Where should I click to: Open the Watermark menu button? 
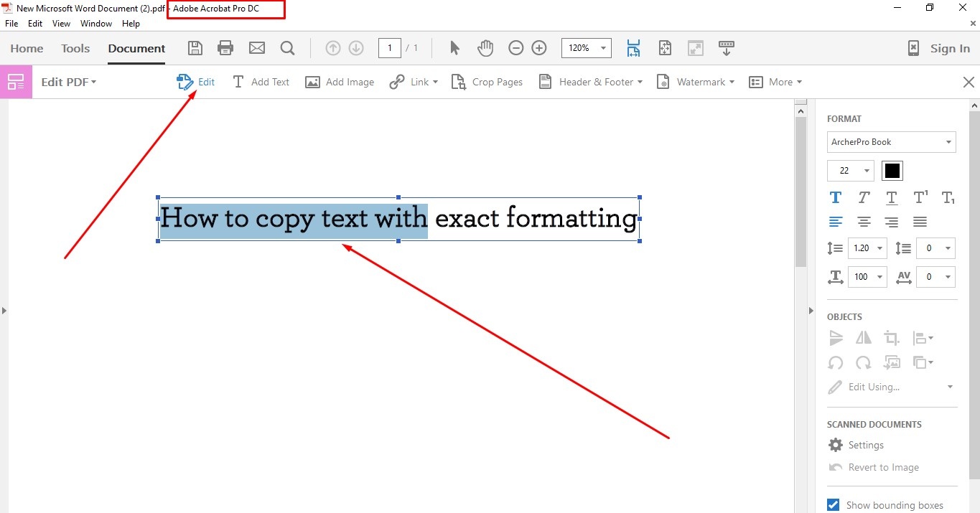pos(696,82)
